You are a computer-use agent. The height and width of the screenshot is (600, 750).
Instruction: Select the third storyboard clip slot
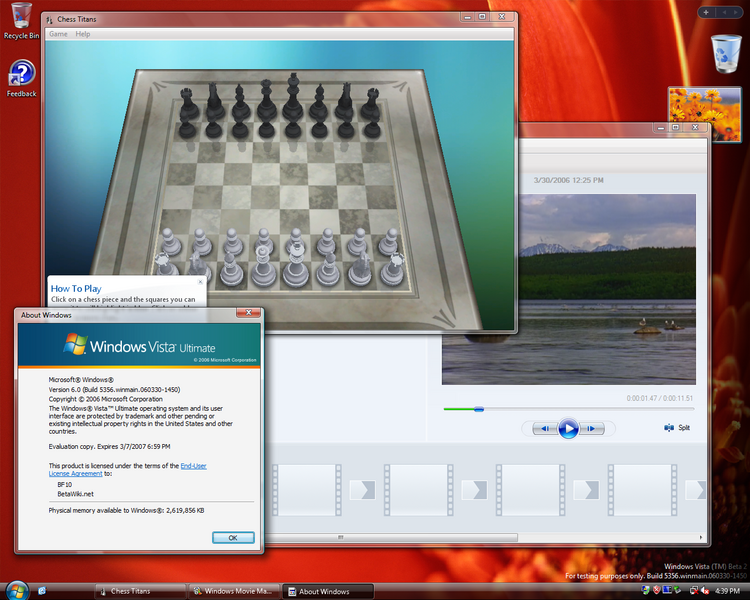tap(530, 490)
